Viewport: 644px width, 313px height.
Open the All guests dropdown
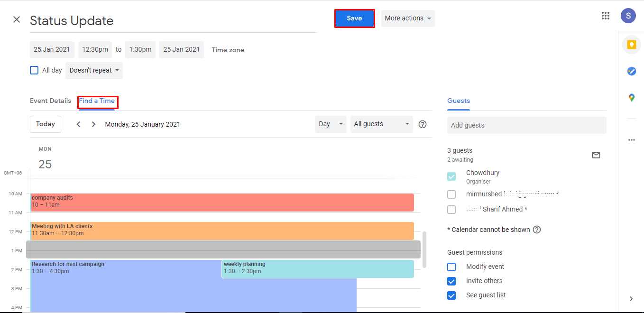382,124
